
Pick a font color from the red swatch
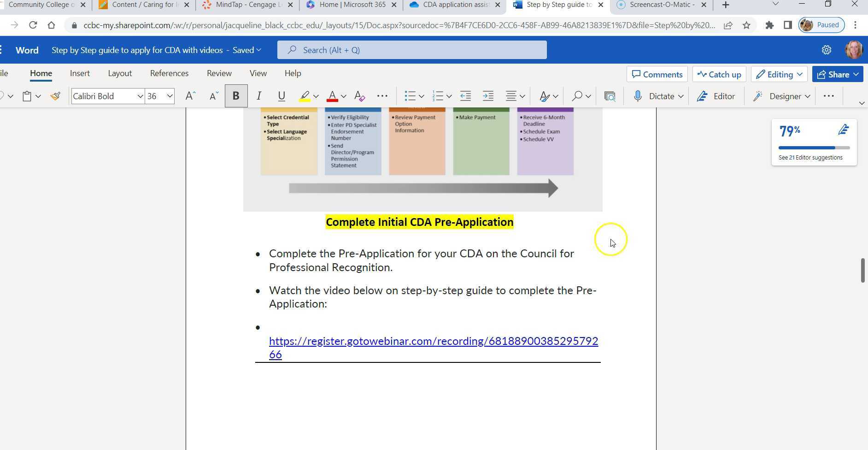pyautogui.click(x=333, y=96)
